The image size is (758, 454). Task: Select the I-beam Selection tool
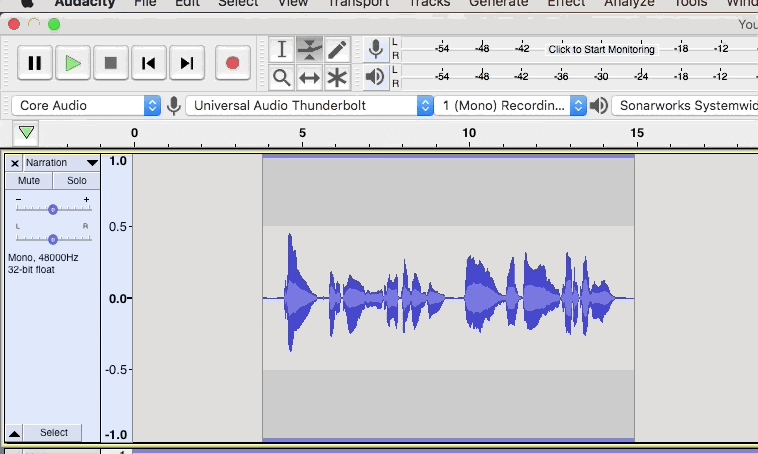coord(282,49)
